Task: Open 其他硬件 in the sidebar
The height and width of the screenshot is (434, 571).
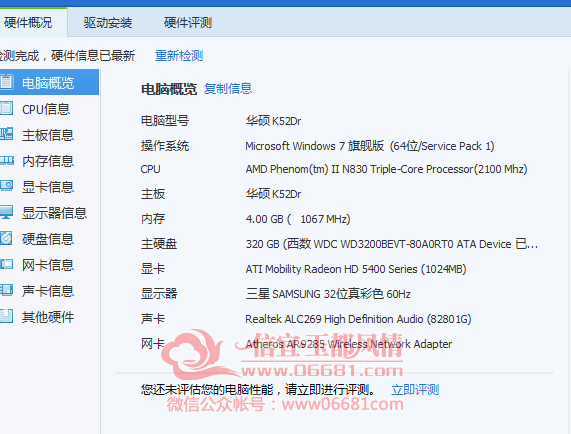Action: pos(49,317)
